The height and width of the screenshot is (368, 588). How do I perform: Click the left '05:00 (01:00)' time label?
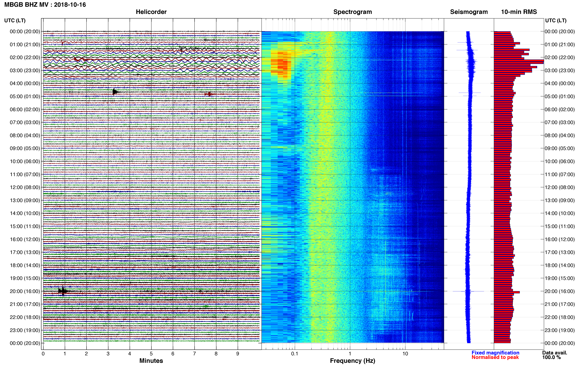point(25,96)
